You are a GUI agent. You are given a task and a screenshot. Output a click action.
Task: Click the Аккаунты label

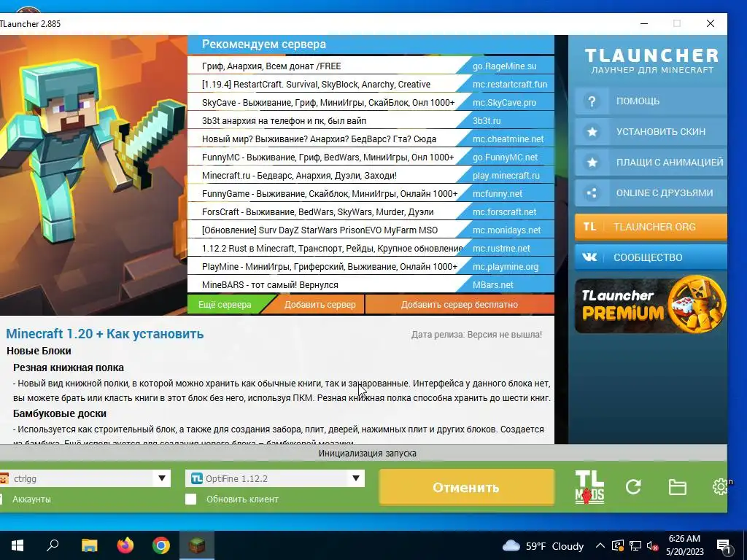pyautogui.click(x=31, y=499)
